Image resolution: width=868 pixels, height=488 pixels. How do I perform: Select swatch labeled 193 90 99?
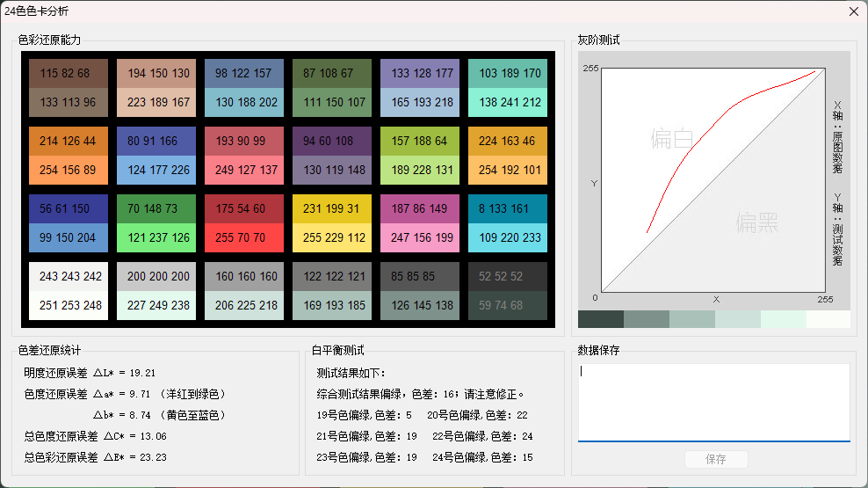pyautogui.click(x=244, y=141)
